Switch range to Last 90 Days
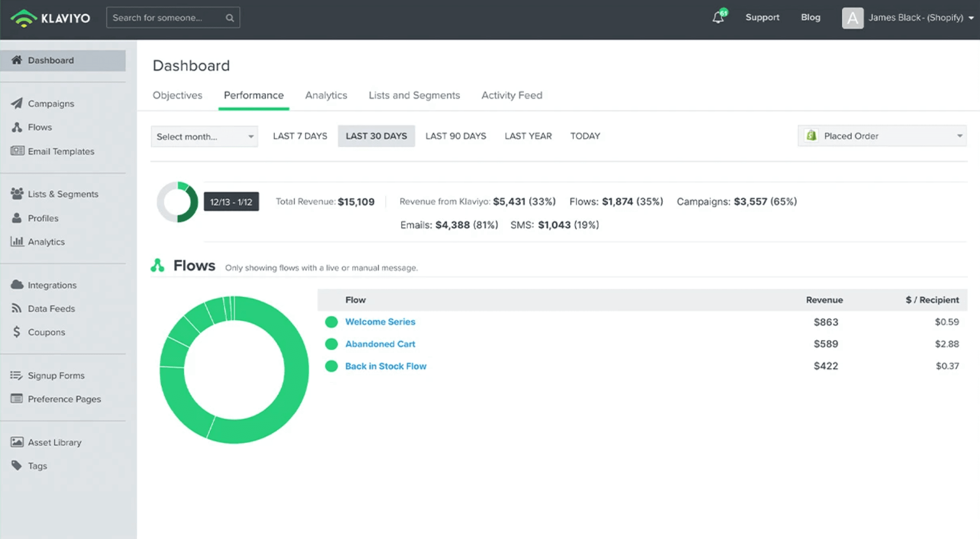The height and width of the screenshot is (539, 980). click(x=455, y=136)
